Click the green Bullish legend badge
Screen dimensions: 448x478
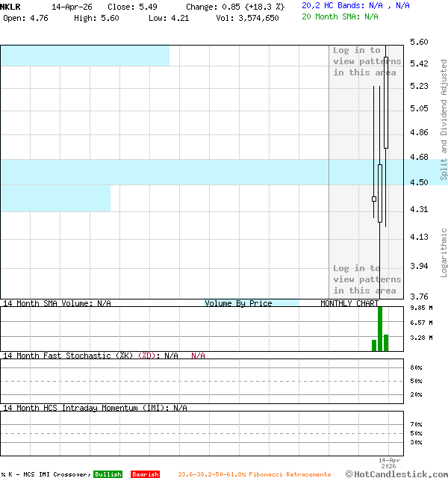coord(108,474)
